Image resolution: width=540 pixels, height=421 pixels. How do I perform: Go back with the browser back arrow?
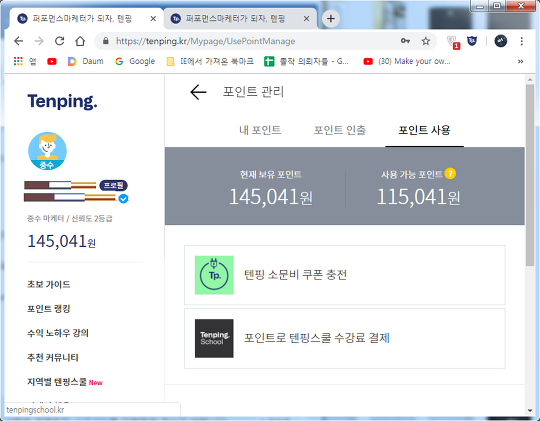19,41
